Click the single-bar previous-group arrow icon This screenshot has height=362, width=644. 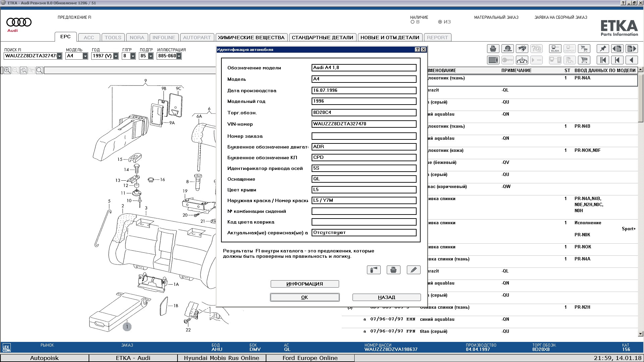click(617, 60)
